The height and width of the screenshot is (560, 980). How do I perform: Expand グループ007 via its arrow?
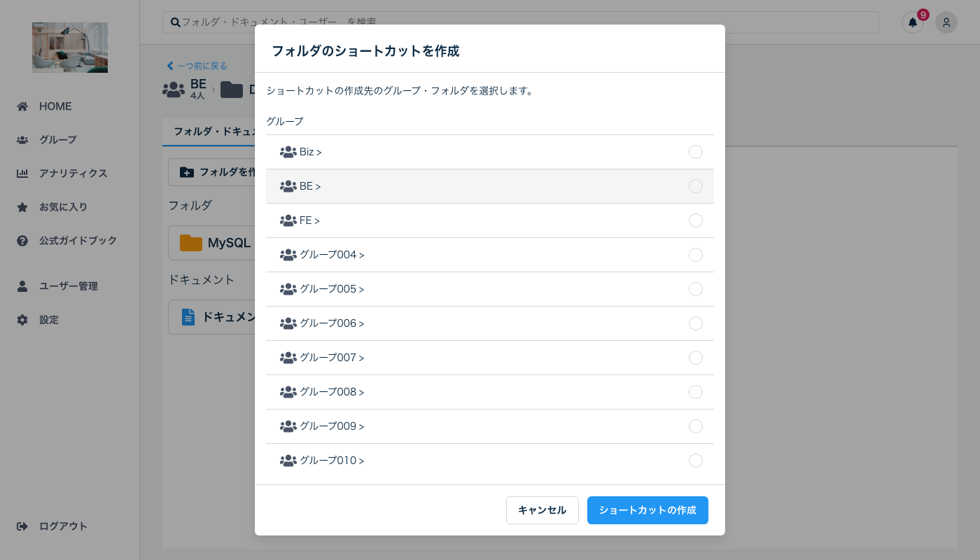(x=361, y=358)
